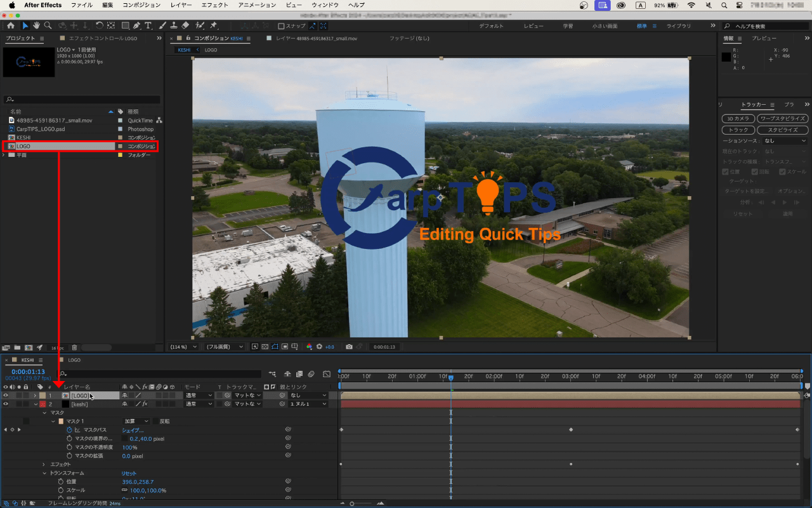Create new folder in Project panel
The image size is (812, 508).
tap(17, 347)
